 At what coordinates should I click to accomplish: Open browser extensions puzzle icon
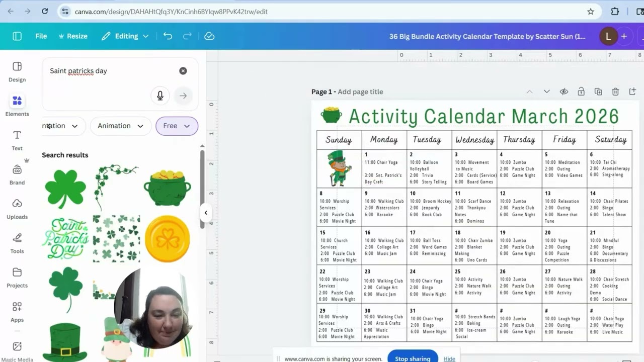tap(615, 11)
